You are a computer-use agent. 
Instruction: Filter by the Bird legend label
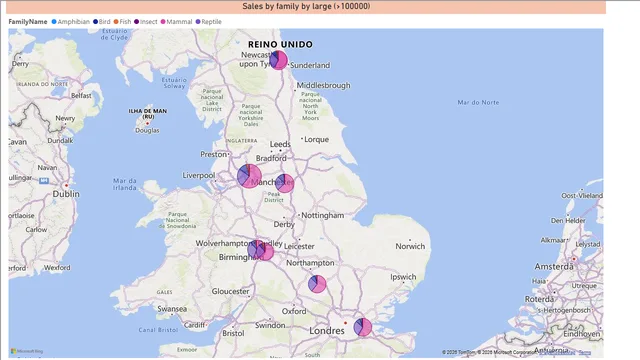104,22
